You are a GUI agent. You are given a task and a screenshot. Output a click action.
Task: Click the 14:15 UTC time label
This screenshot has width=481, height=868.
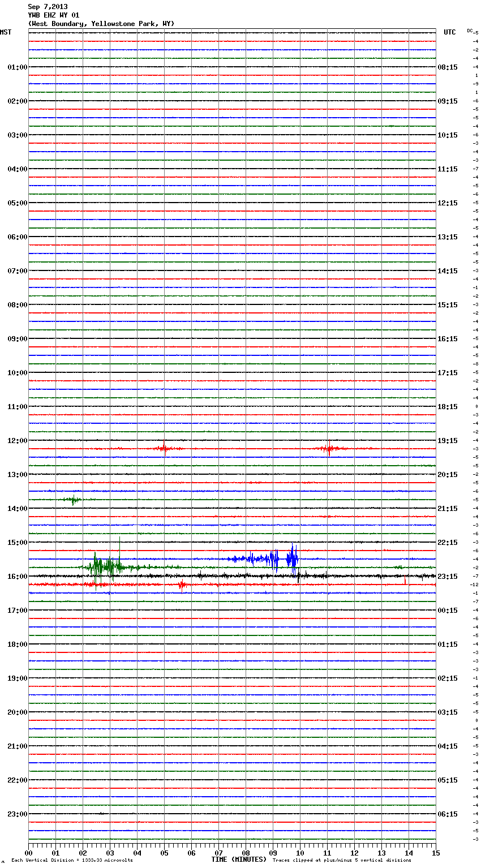click(448, 270)
